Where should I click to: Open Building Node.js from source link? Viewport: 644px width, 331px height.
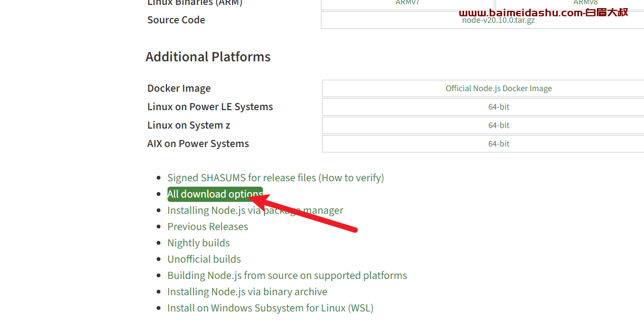pos(287,276)
